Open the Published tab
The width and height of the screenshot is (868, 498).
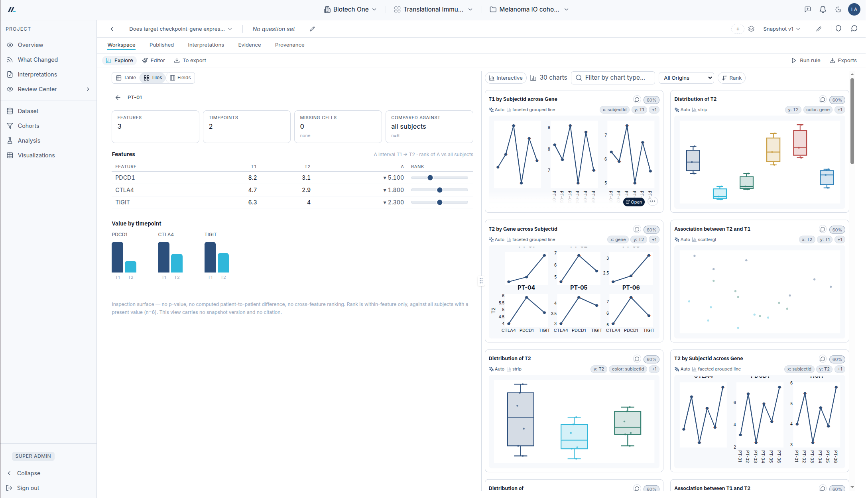point(162,45)
